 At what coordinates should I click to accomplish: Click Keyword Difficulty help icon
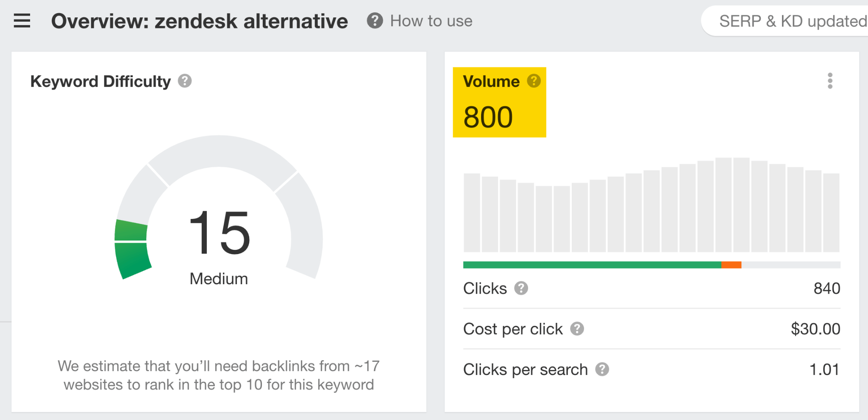pyautogui.click(x=185, y=81)
